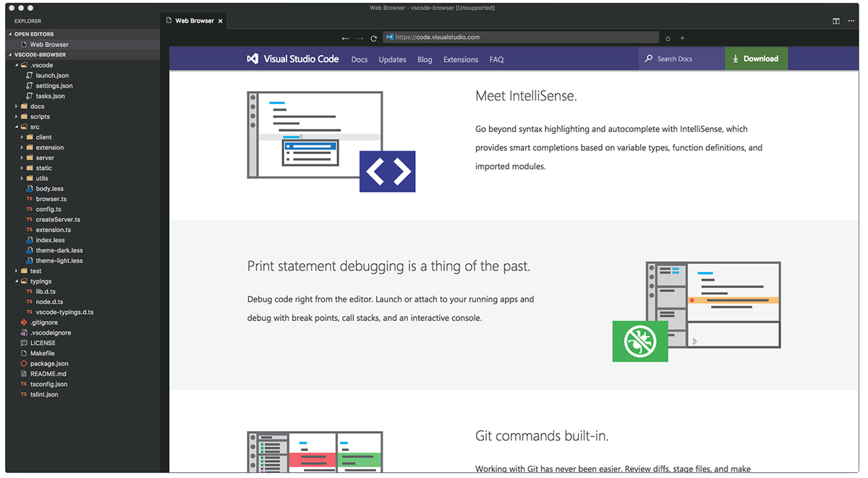Go forward using the browser forward arrow
Screen dimensions: 868x478
point(359,38)
